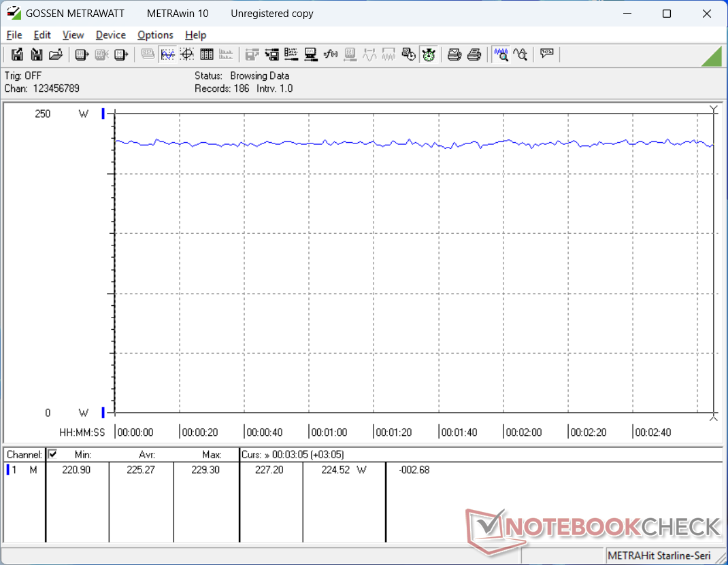This screenshot has height=565, width=728.
Task: Open the Help menu
Action: tap(195, 35)
